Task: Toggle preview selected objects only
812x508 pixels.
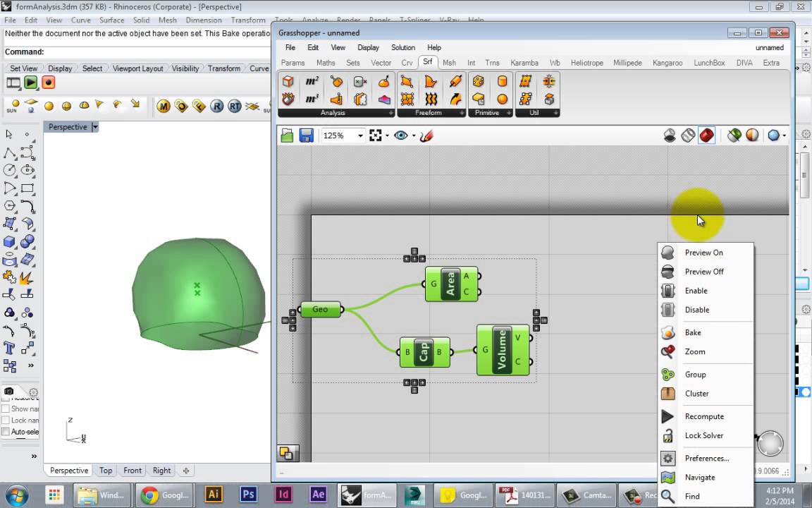Action: (734, 135)
